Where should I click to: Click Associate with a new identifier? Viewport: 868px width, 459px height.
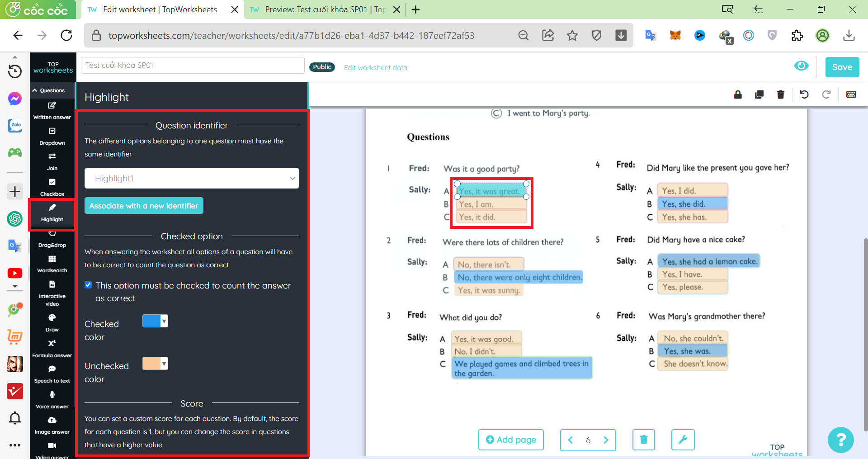[144, 206]
